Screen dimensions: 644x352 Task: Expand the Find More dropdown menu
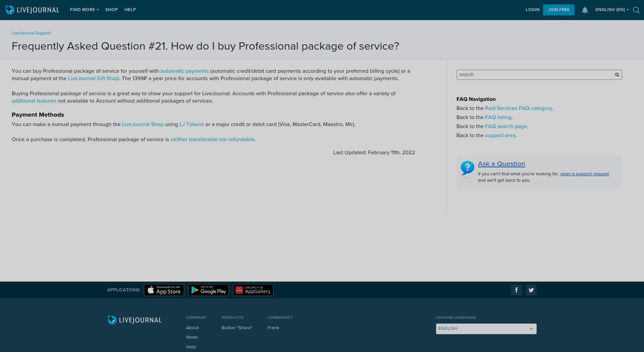[84, 10]
